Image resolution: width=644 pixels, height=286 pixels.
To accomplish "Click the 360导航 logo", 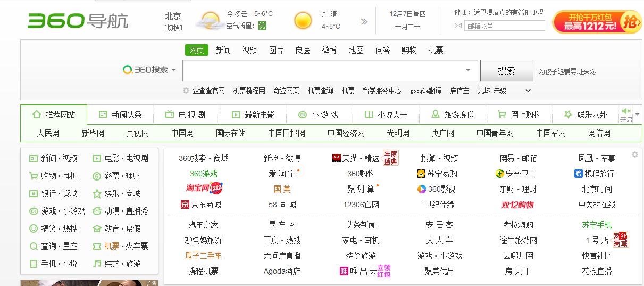I will [78, 21].
